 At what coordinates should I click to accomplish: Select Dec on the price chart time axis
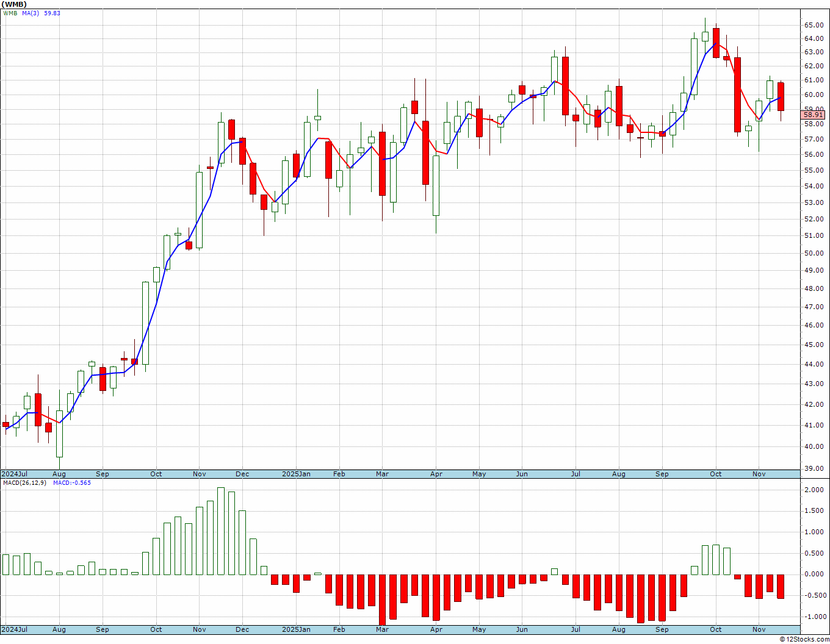click(x=242, y=474)
